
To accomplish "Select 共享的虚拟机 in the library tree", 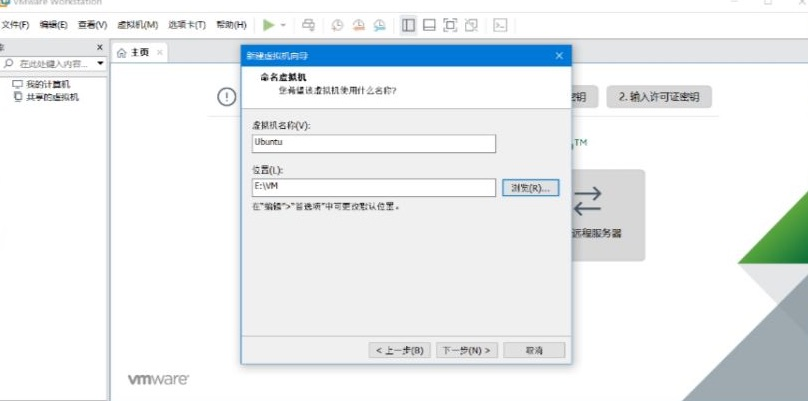I will click(x=53, y=97).
